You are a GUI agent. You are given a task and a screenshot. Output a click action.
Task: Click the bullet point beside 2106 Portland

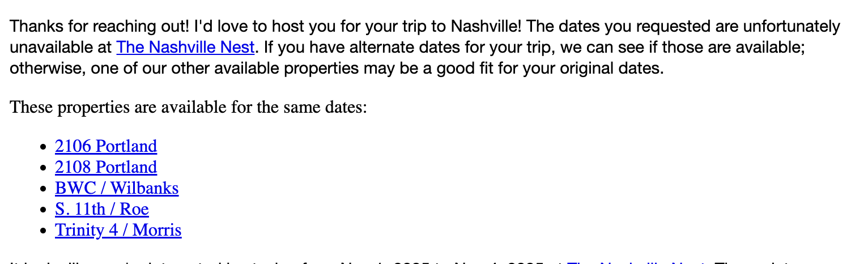pos(44,147)
